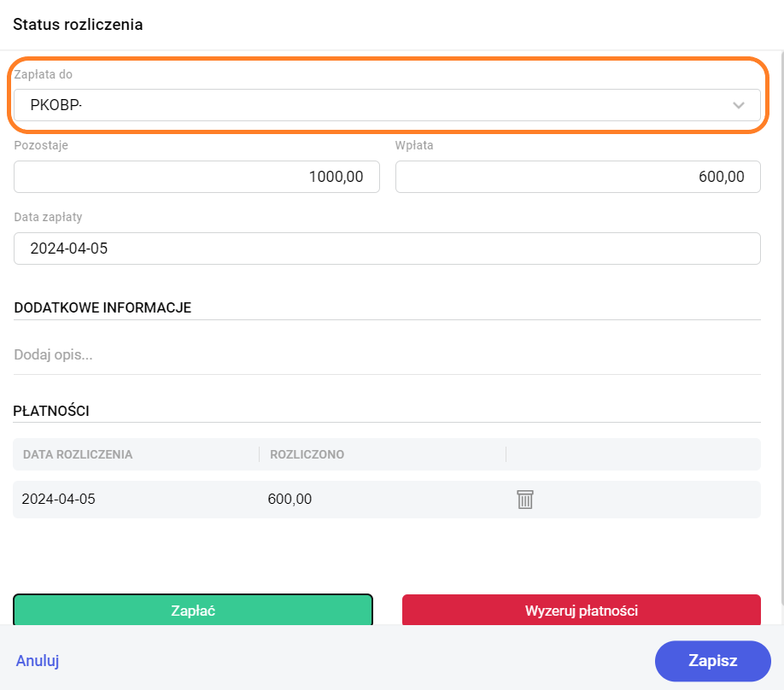
Task: Click the red Wyzeruj płatności button
Action: tap(581, 611)
